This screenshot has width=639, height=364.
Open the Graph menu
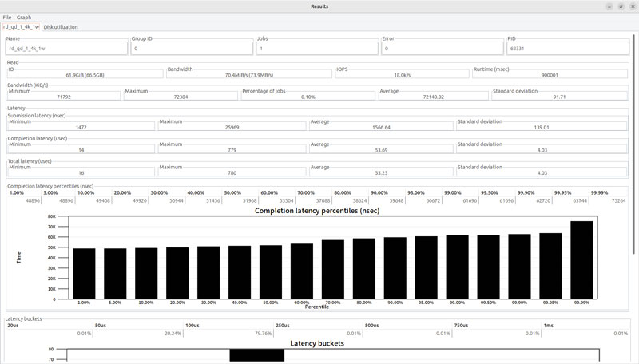pyautogui.click(x=24, y=17)
